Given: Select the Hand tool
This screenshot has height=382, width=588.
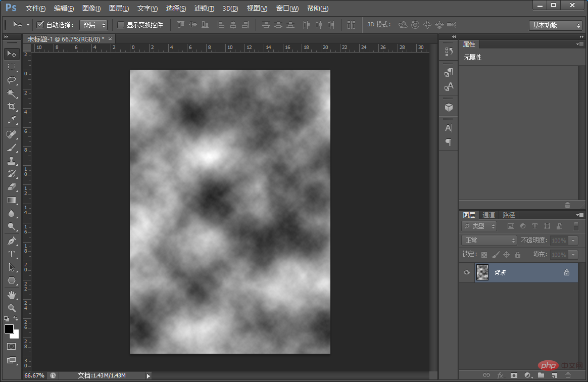Looking at the screenshot, I should (x=12, y=295).
